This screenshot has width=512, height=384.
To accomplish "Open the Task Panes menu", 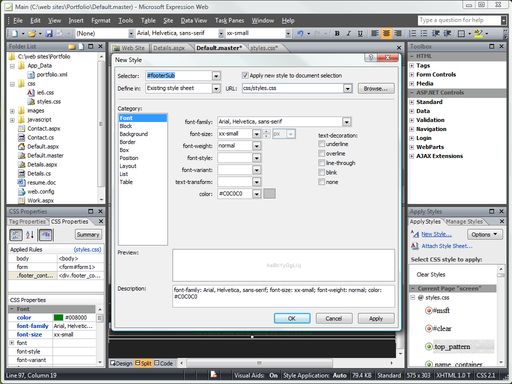I will pyautogui.click(x=229, y=21).
